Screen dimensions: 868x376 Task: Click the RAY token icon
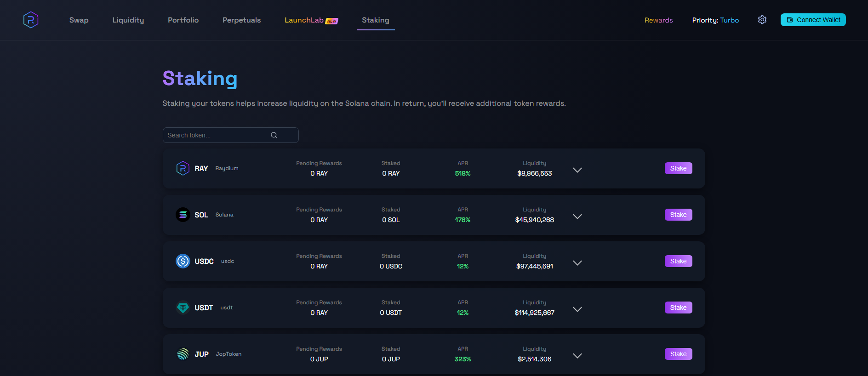click(x=183, y=168)
